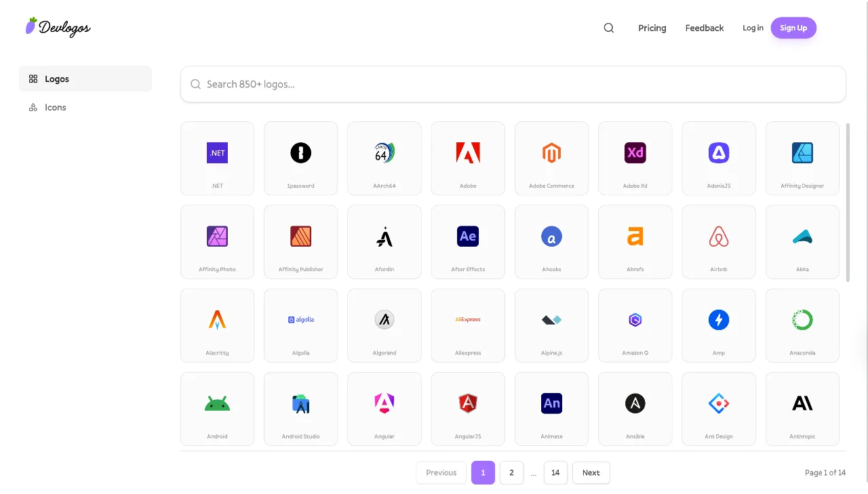868x494 pixels.
Task: Go to page 2
Action: click(x=511, y=473)
